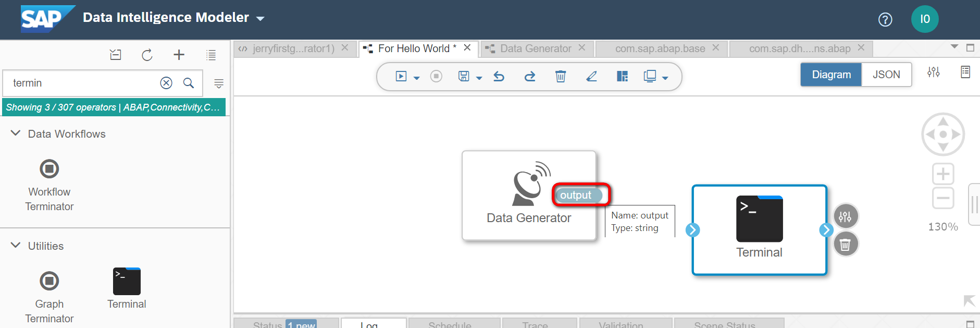This screenshot has width=980, height=328.
Task: Open Terminal node configuration sliders button
Action: click(846, 216)
